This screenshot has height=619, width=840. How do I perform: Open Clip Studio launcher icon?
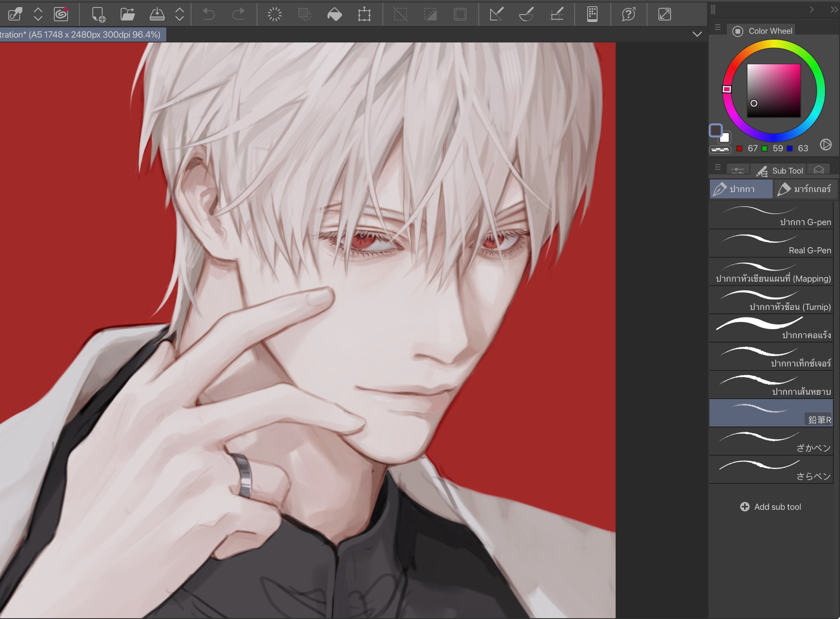click(61, 14)
